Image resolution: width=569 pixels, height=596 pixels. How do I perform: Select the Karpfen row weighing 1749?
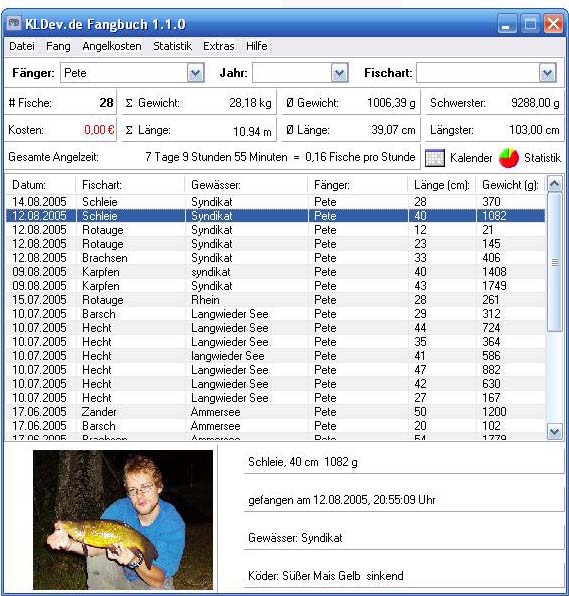tap(276, 286)
